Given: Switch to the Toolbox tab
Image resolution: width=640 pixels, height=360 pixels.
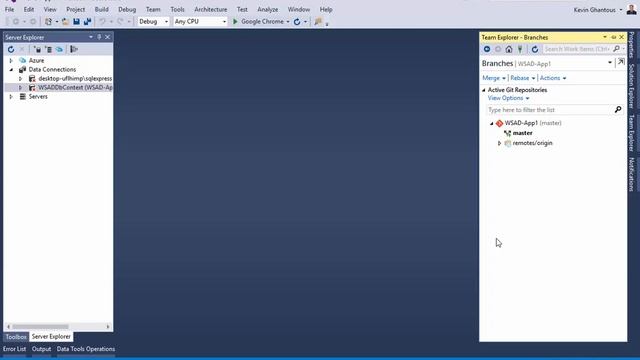Looking at the screenshot, I should tap(16, 337).
